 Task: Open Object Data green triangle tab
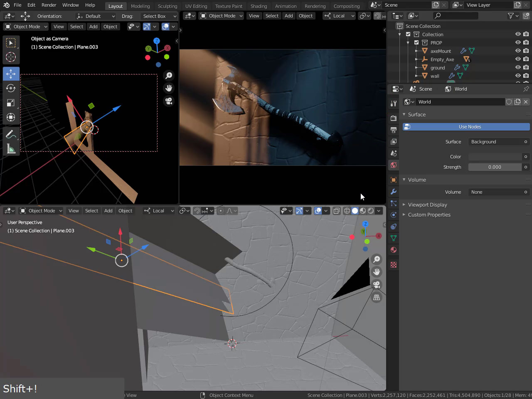[x=393, y=238]
